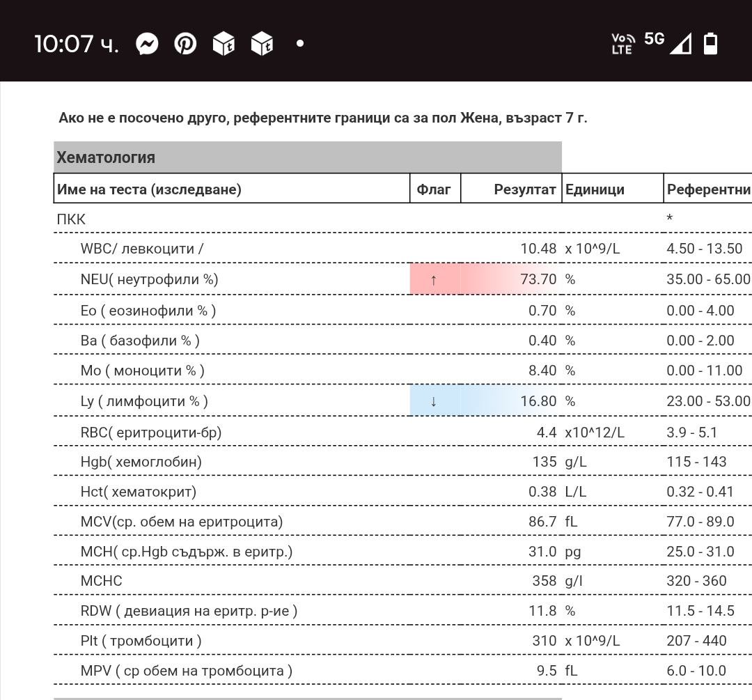This screenshot has height=700, width=752.
Task: Tap the 5G network indicator
Action: [x=654, y=39]
